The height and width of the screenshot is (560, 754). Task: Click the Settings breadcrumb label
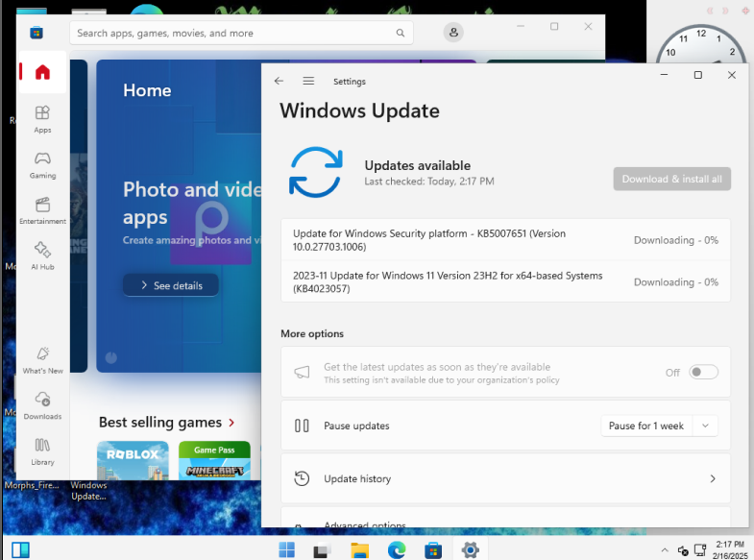click(x=350, y=82)
